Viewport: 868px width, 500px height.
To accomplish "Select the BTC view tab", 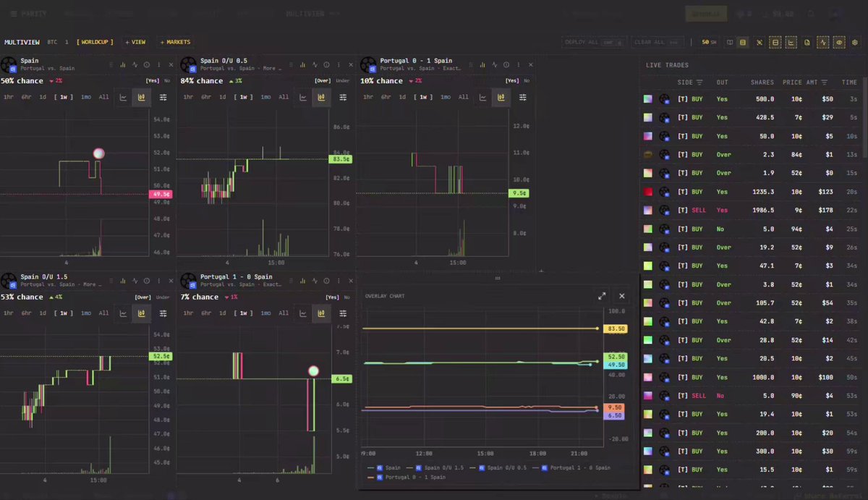I will [x=53, y=42].
